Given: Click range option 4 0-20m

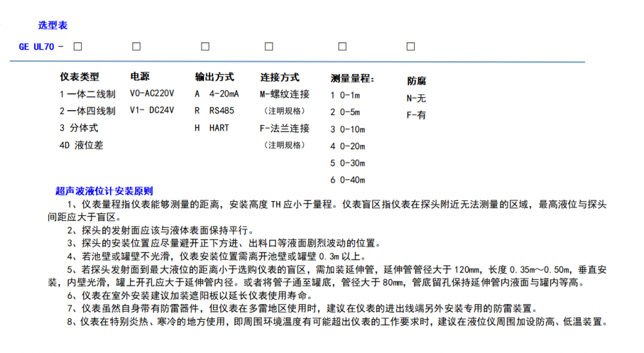Looking at the screenshot, I should click(x=348, y=146).
